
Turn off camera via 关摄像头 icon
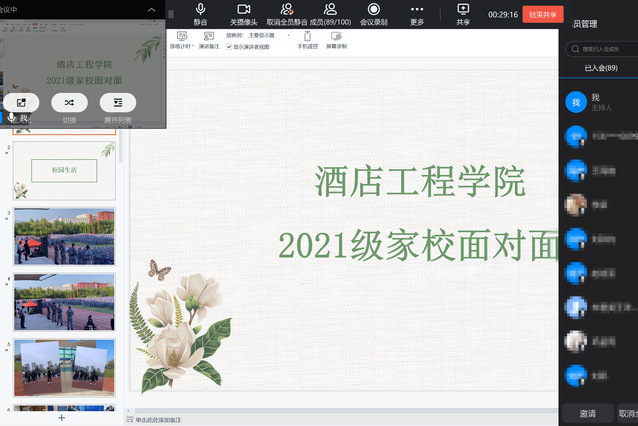[243, 14]
